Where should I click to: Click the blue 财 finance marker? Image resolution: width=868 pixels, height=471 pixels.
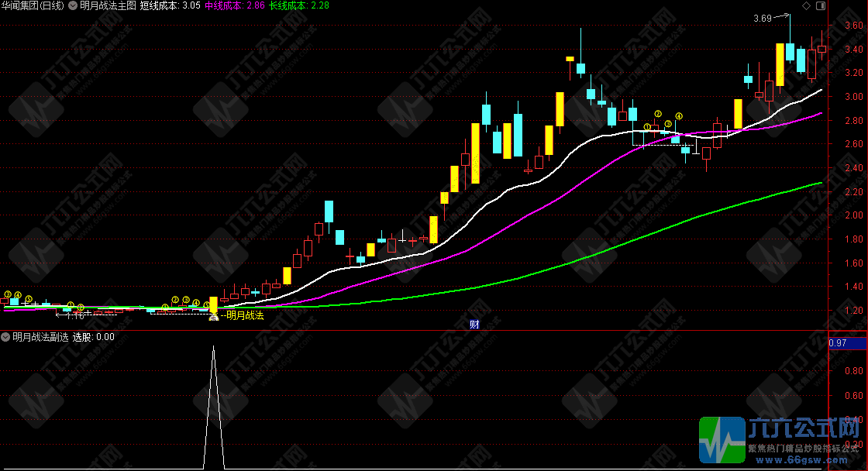click(475, 324)
